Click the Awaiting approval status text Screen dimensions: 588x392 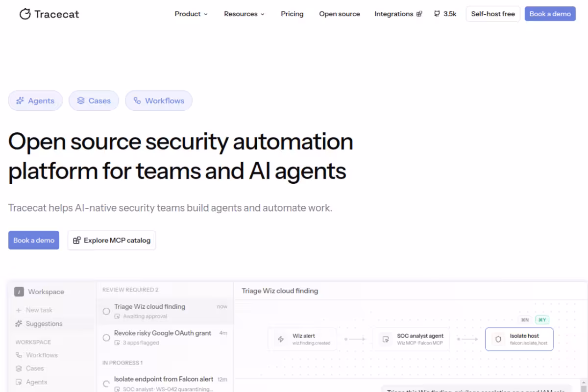pos(145,317)
